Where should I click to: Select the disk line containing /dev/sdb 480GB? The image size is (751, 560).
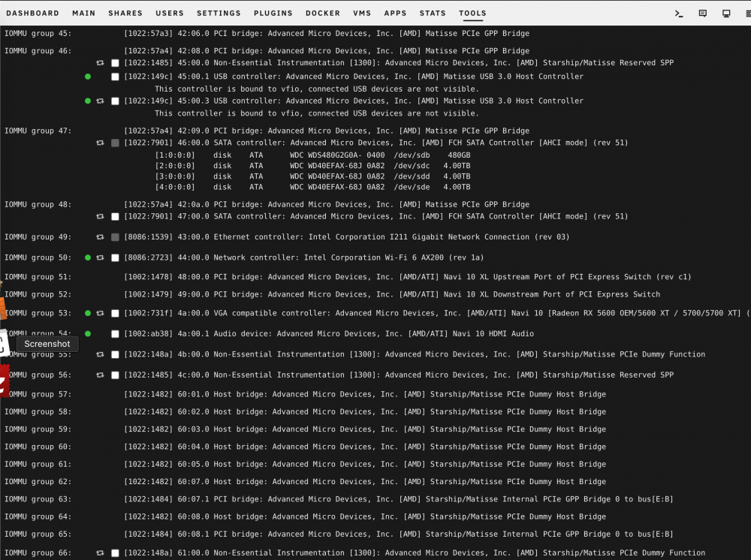[x=312, y=155]
